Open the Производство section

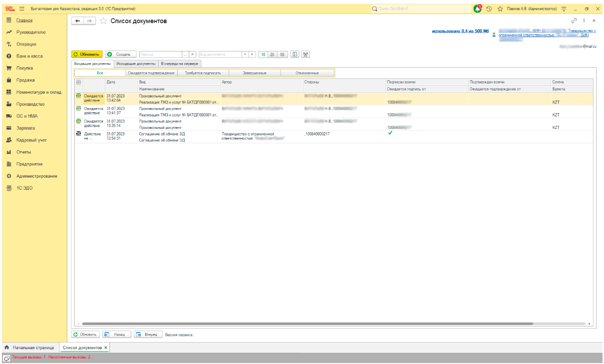[x=30, y=104]
